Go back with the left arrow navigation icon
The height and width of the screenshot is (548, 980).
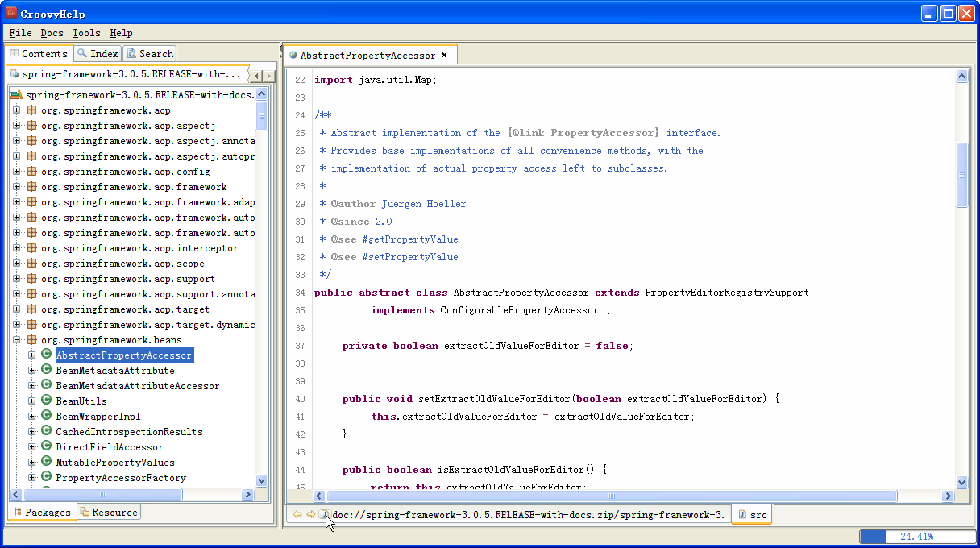pyautogui.click(x=297, y=514)
